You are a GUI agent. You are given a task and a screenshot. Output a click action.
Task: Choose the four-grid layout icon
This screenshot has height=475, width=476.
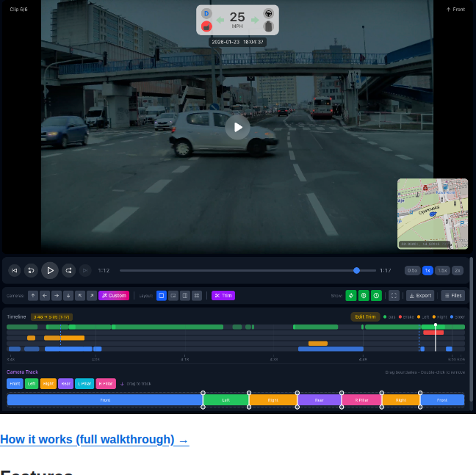pyautogui.click(x=197, y=295)
